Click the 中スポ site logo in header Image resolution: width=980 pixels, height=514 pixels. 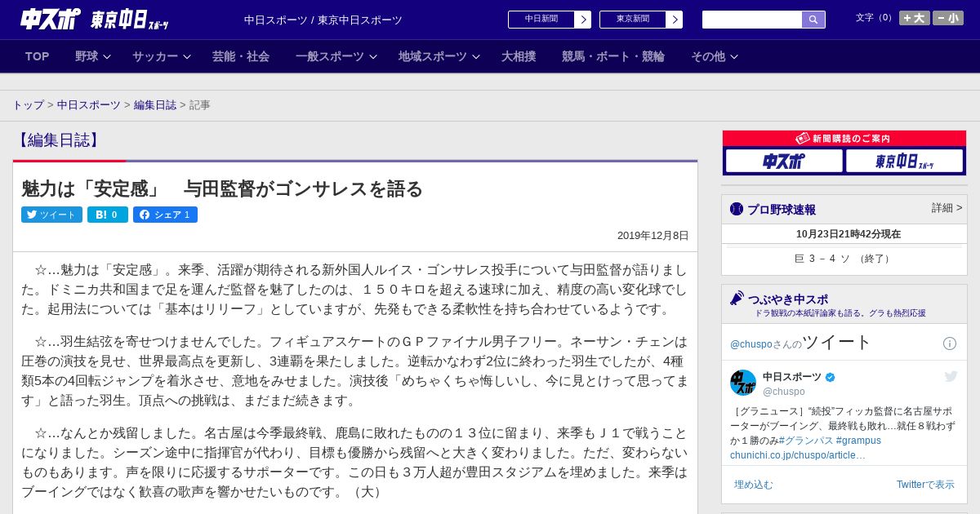click(51, 19)
